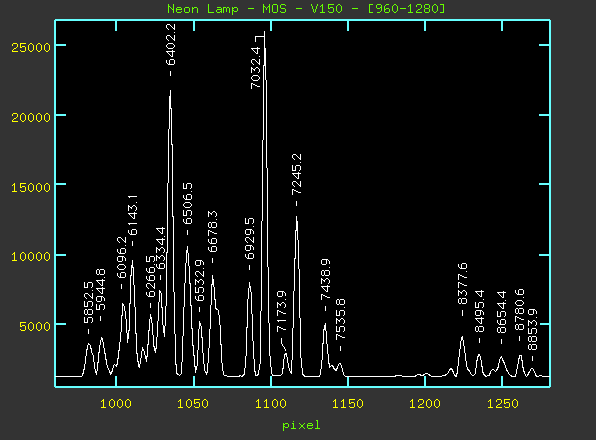Click the 7438.9 wavelength label

click(325, 280)
